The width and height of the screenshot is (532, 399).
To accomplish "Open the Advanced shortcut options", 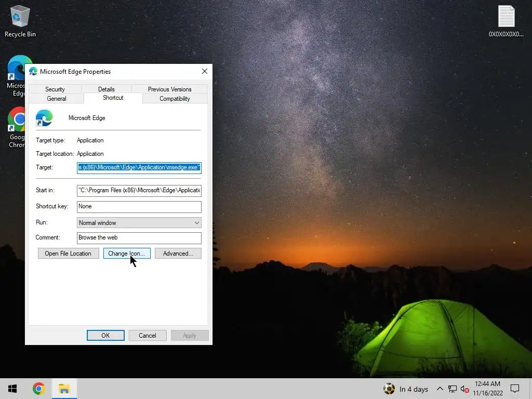I will [x=178, y=254].
